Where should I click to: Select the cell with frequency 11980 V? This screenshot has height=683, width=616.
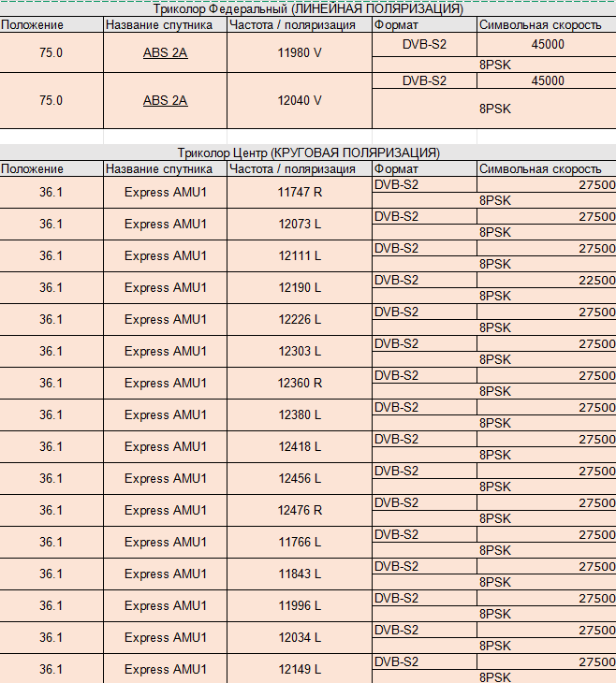[x=300, y=52]
